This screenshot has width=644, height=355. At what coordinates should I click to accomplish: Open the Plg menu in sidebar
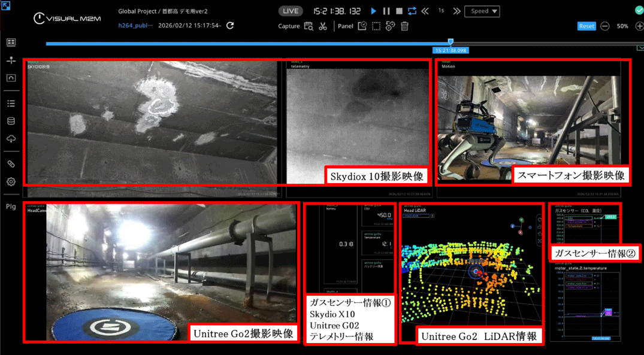pos(11,207)
